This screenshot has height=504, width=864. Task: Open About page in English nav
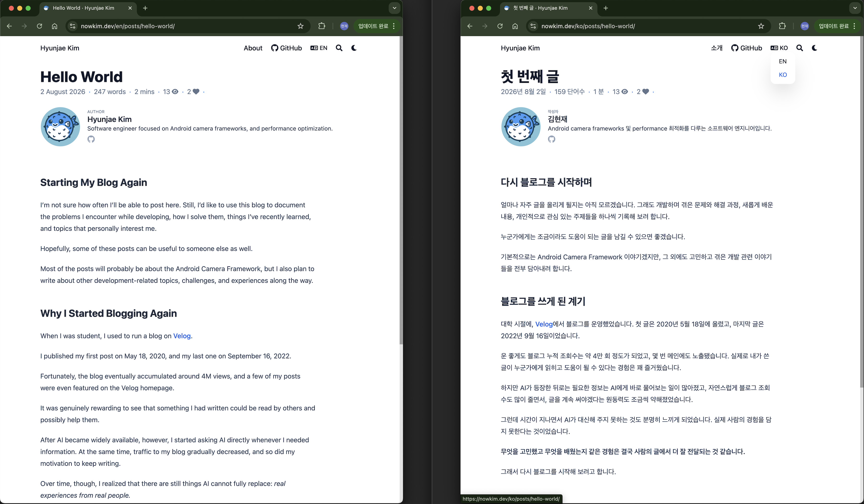coord(253,48)
